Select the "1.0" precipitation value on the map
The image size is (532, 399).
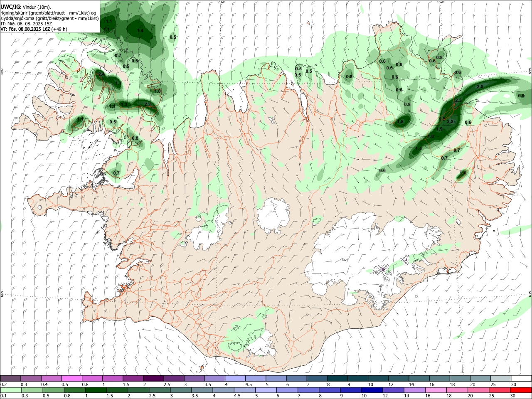click(158, 91)
